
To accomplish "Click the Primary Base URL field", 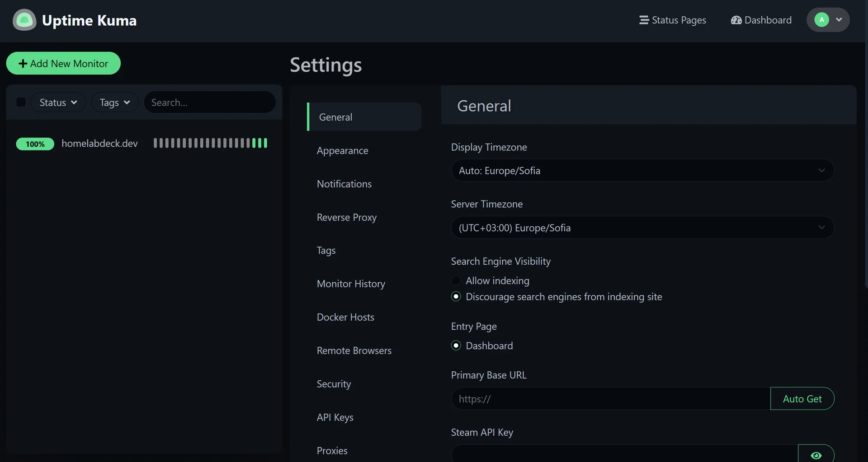I will (x=611, y=399).
